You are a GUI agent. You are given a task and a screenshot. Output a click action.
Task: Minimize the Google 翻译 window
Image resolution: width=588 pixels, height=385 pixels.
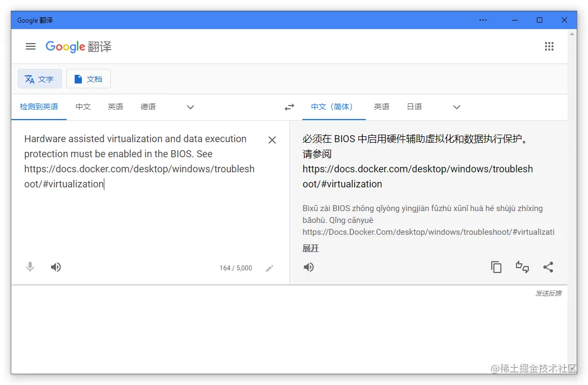515,20
